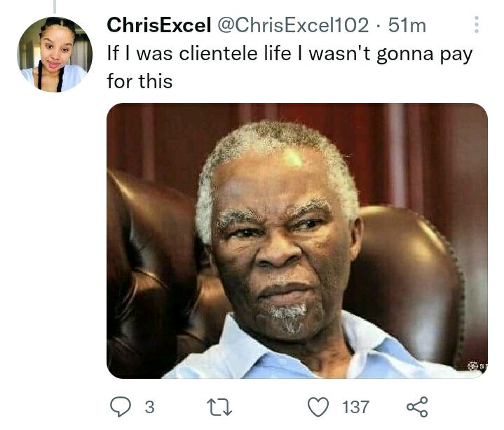The height and width of the screenshot is (430, 504).
Task: Click the 137 likes count
Action: tap(356, 407)
